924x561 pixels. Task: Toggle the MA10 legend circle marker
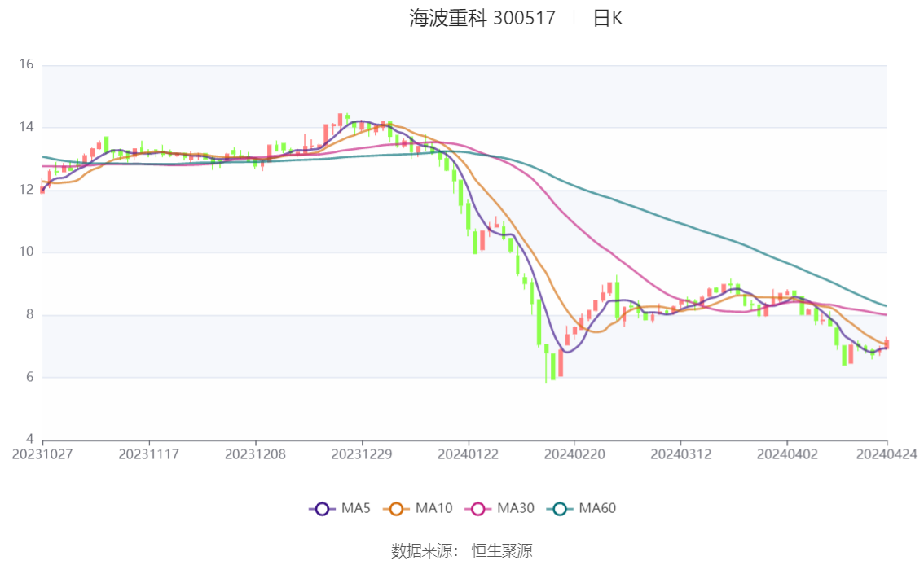pyautogui.click(x=396, y=509)
